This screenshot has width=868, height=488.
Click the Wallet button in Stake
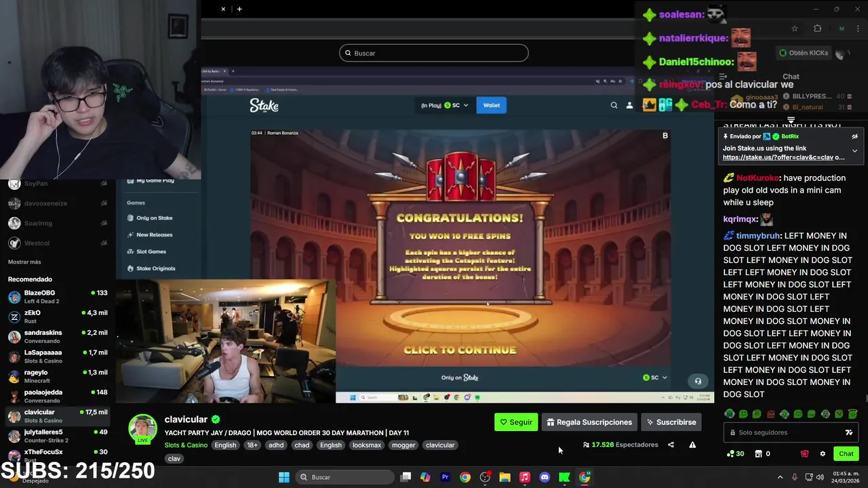pos(491,105)
